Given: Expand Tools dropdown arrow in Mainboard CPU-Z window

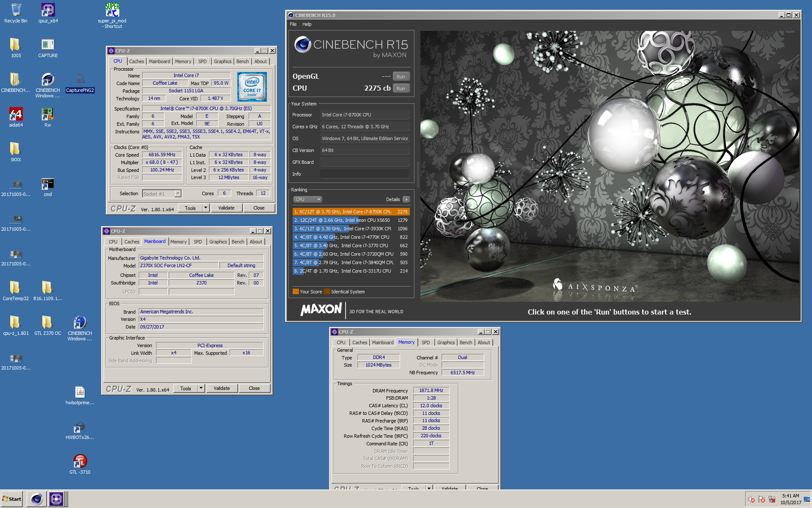Looking at the screenshot, I should point(201,388).
